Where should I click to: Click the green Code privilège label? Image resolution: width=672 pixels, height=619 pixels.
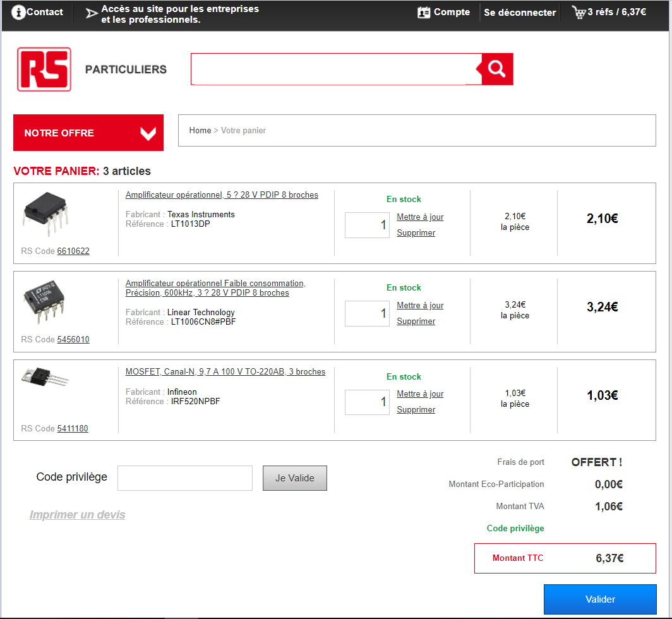pos(515,528)
